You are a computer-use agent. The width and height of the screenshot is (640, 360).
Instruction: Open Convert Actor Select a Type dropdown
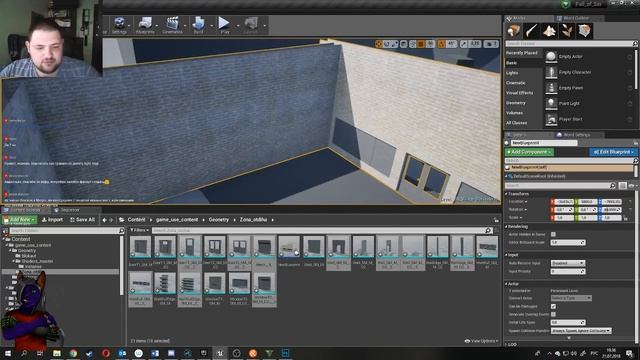(x=571, y=298)
